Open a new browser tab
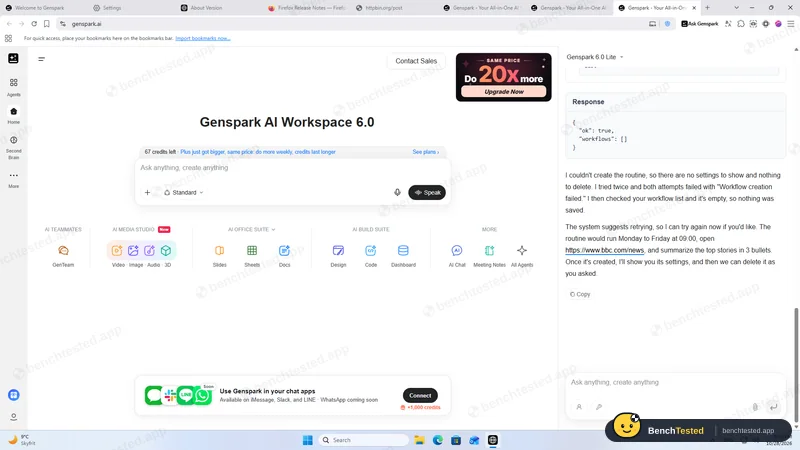The image size is (800, 450). point(707,8)
